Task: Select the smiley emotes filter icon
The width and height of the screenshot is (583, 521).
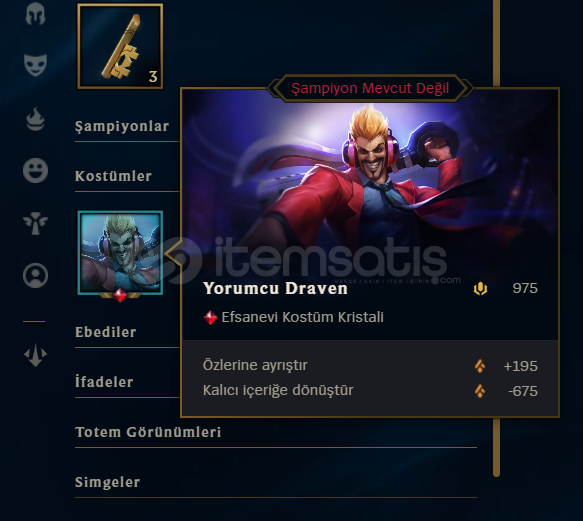Action: click(x=35, y=171)
